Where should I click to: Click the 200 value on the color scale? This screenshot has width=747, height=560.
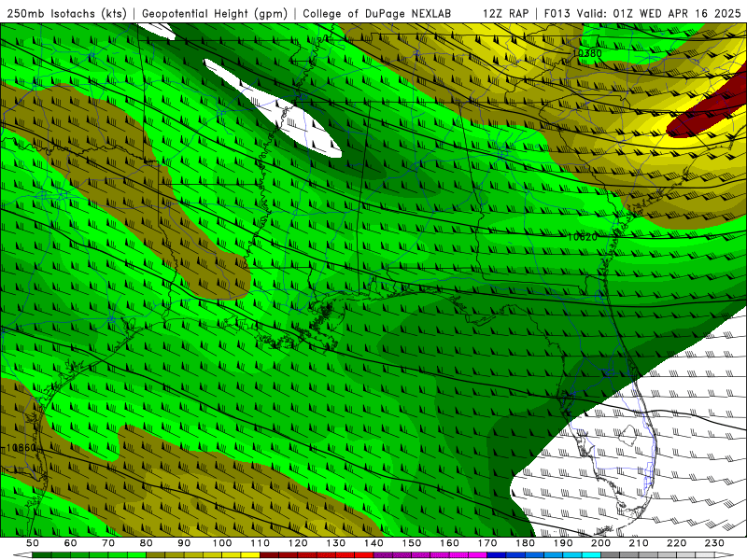pos(600,543)
